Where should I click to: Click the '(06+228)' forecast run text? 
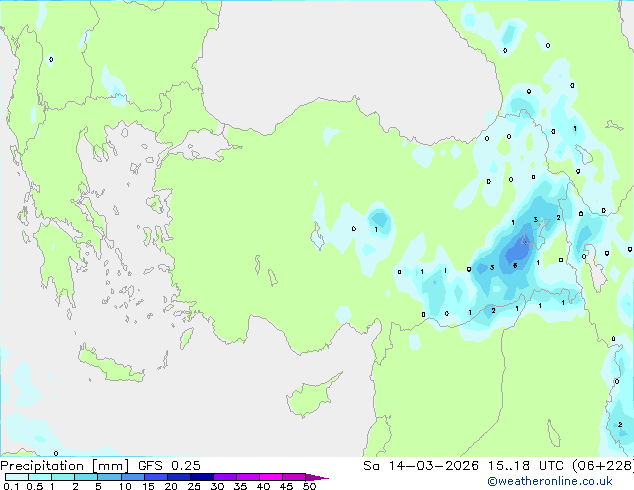click(602, 466)
